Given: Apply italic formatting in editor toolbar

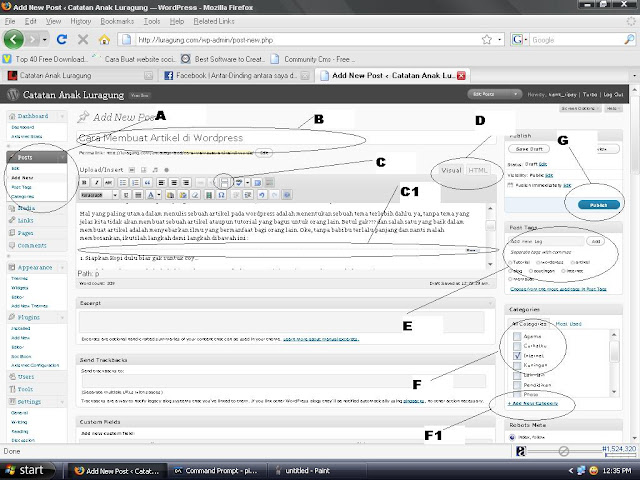Looking at the screenshot, I should point(96,182).
